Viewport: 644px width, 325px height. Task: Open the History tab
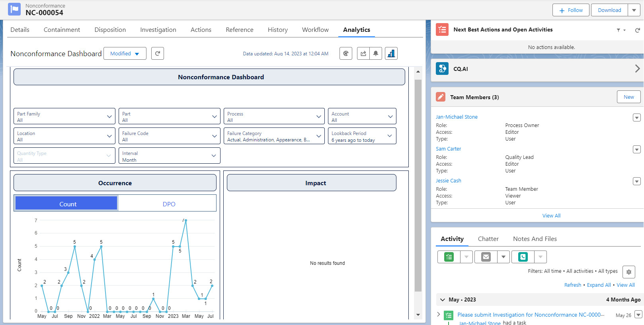[x=278, y=30]
